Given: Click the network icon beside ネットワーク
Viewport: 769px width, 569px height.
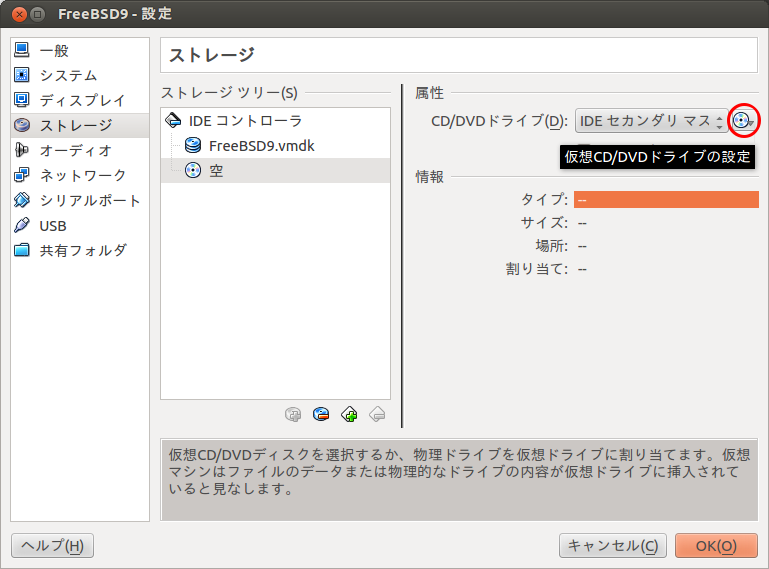Looking at the screenshot, I should 22,175.
